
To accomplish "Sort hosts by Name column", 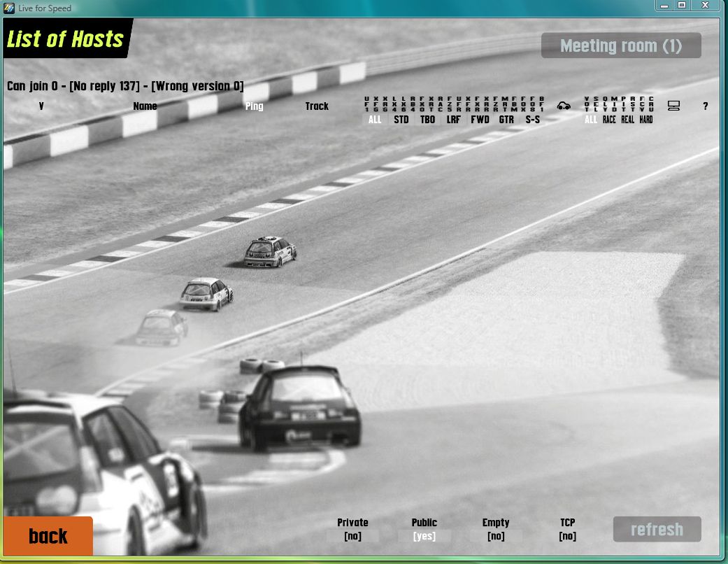I will pos(145,106).
